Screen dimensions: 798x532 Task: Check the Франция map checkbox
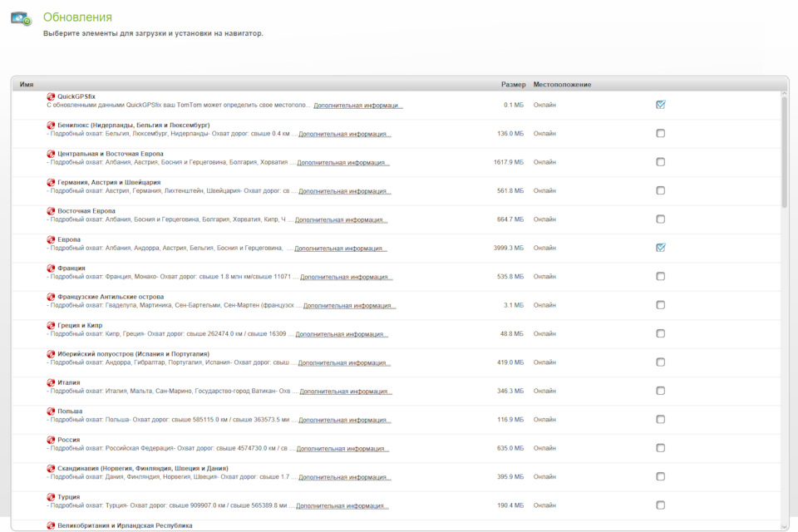(660, 277)
